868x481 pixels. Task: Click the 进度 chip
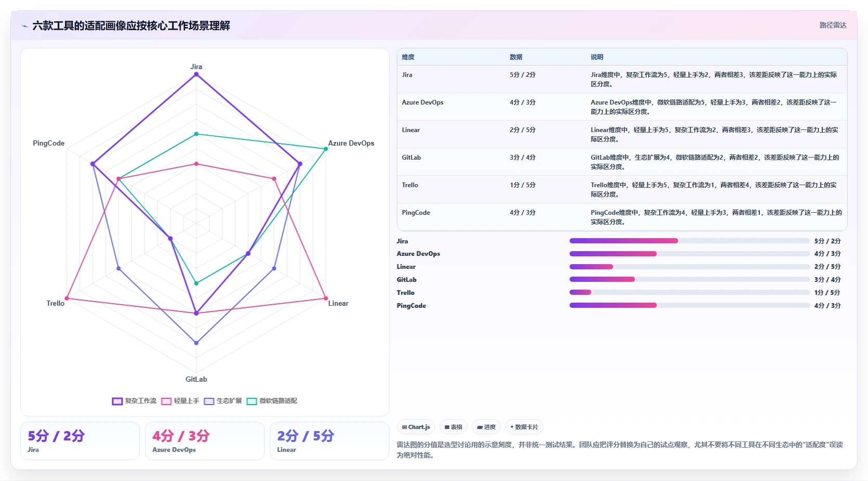486,427
